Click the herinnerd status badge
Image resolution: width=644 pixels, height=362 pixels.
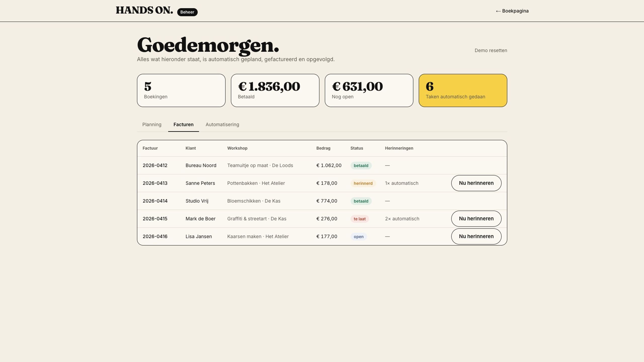[x=363, y=183]
